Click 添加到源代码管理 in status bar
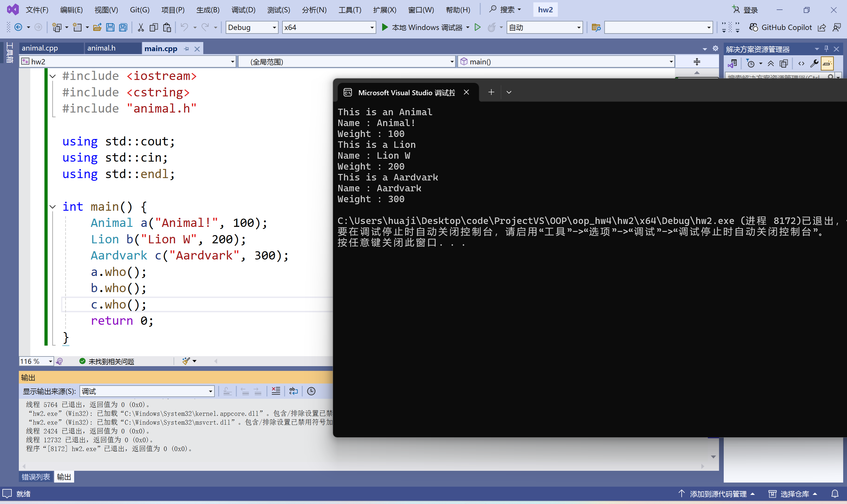 coord(718,494)
